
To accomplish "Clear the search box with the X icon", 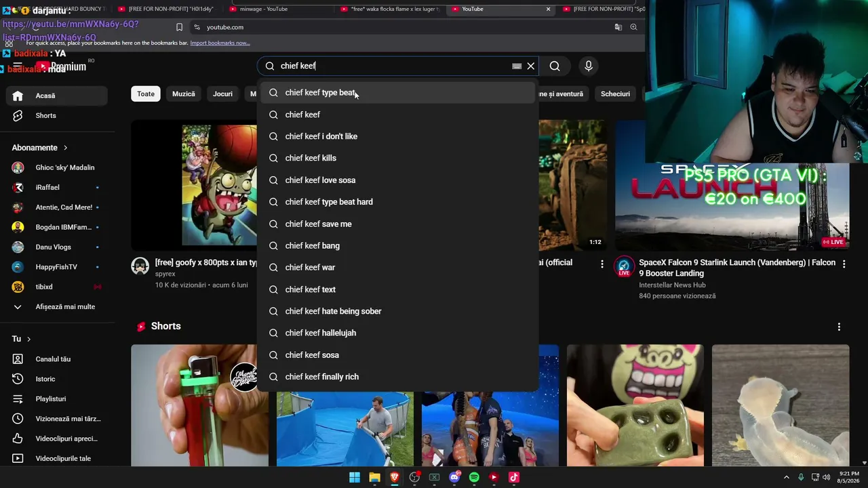I will 531,66.
